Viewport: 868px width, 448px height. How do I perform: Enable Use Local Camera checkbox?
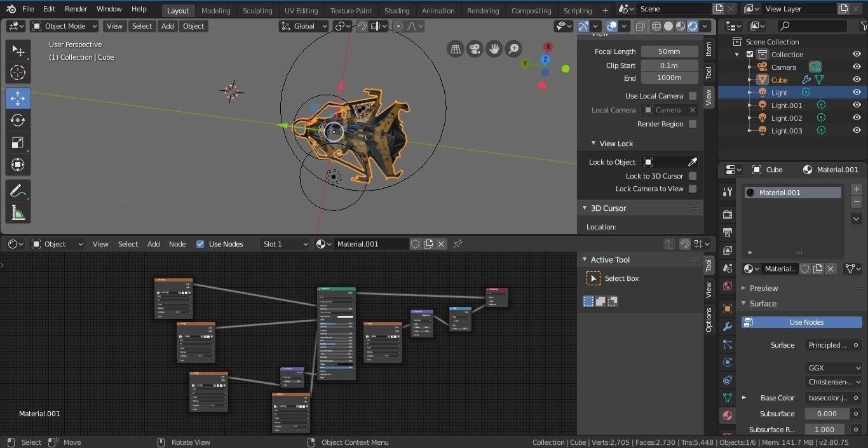tap(693, 96)
